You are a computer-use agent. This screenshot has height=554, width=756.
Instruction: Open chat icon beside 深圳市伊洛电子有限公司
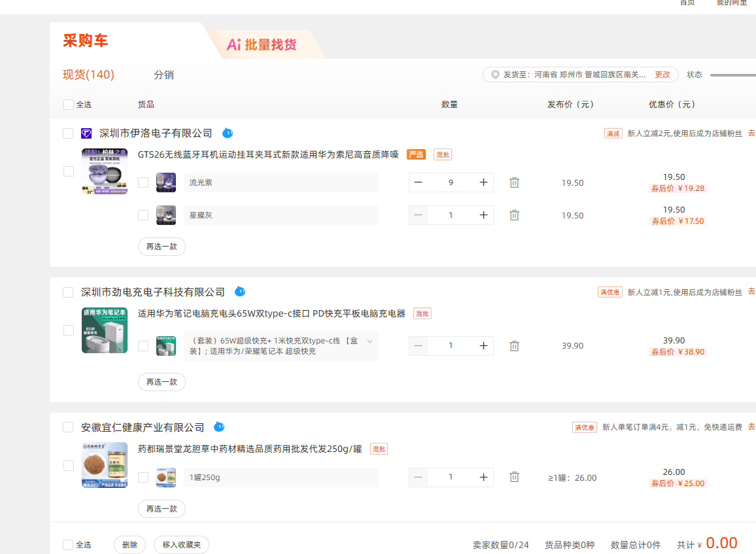click(x=228, y=133)
